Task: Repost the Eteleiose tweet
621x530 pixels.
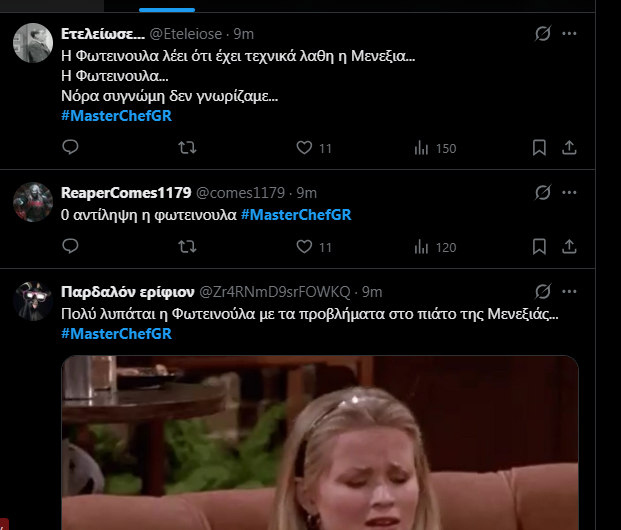Action: coord(187,148)
